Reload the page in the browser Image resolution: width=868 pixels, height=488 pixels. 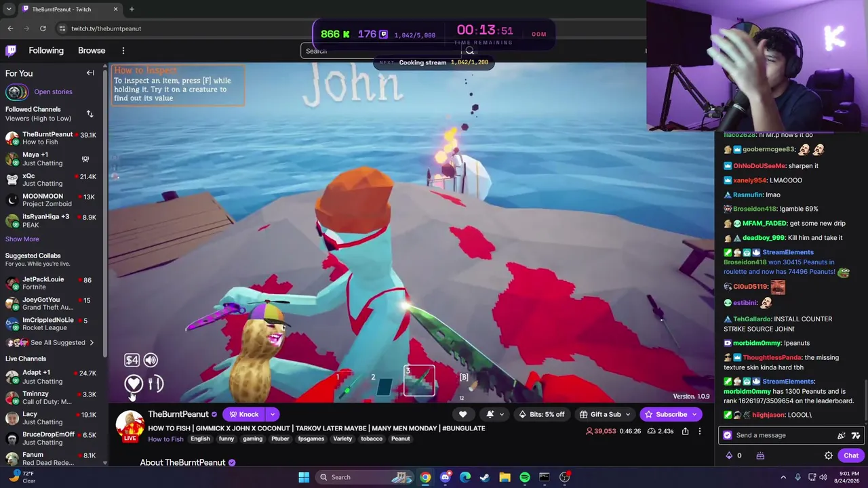[43, 28]
